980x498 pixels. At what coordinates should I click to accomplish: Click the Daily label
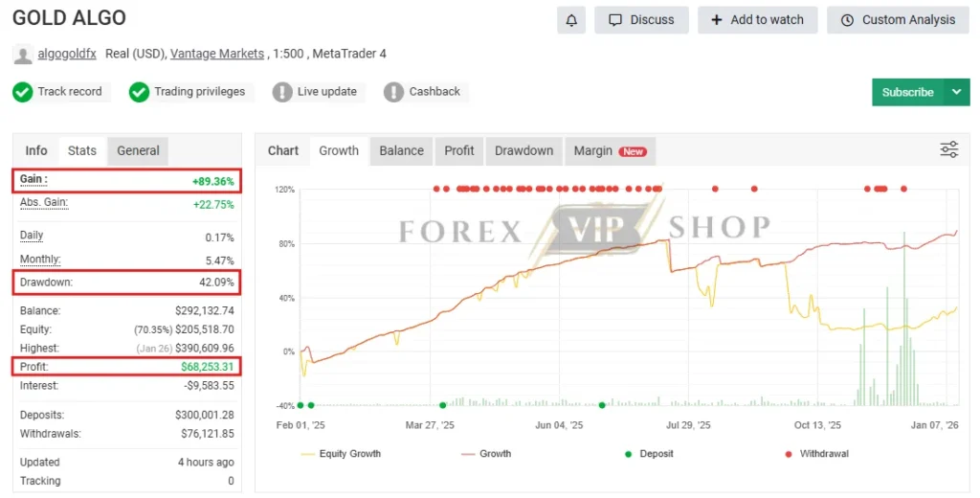[x=32, y=236]
